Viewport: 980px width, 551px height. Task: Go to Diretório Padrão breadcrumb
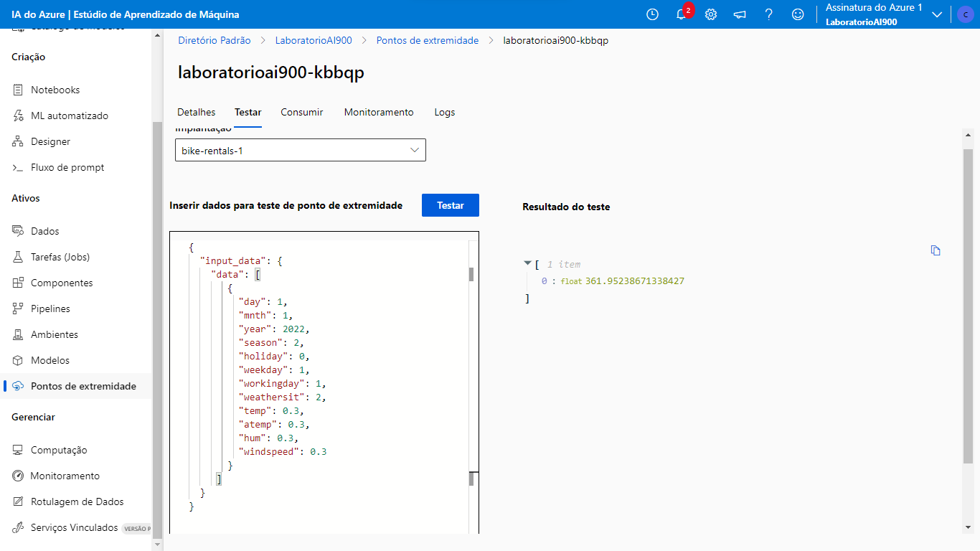[x=215, y=40]
